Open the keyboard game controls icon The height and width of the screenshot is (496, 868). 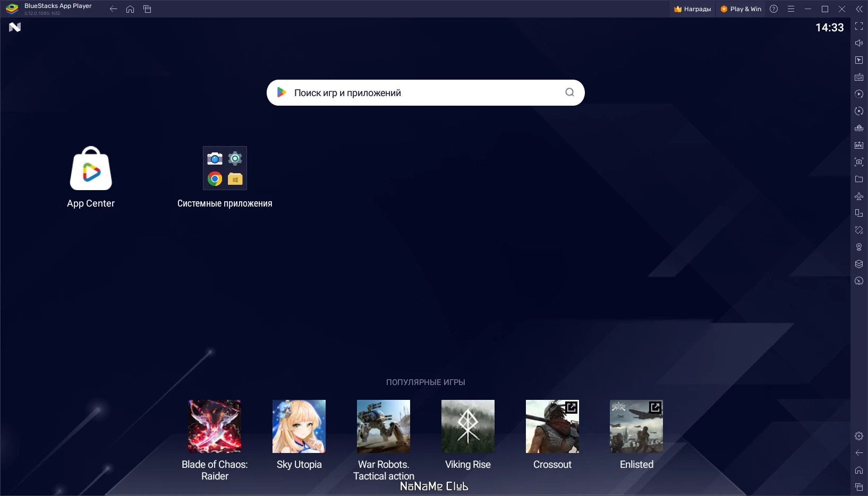click(x=858, y=77)
